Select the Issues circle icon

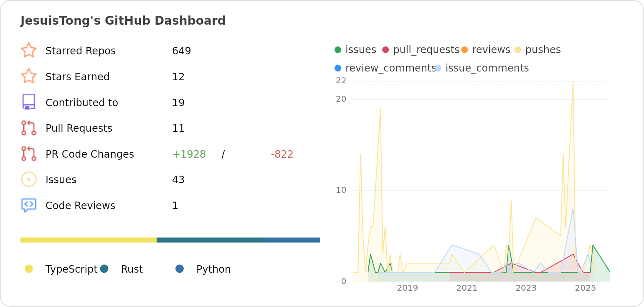click(29, 179)
